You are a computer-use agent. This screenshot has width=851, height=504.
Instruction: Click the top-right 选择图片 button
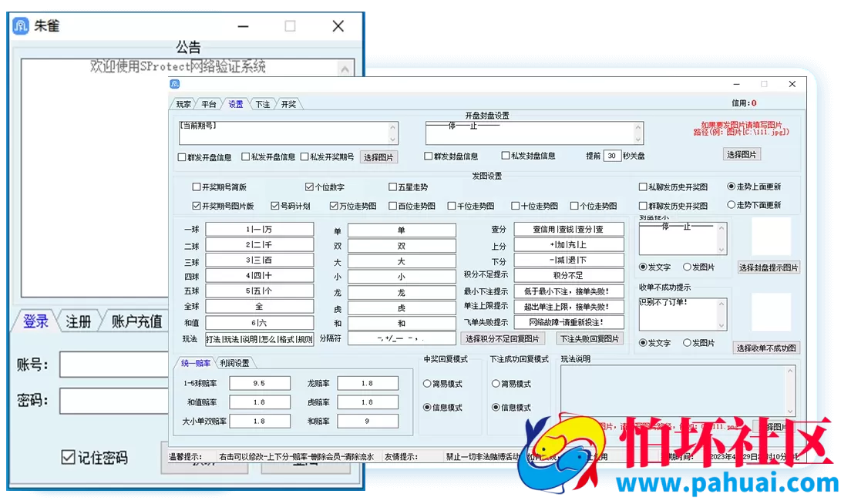tap(742, 153)
